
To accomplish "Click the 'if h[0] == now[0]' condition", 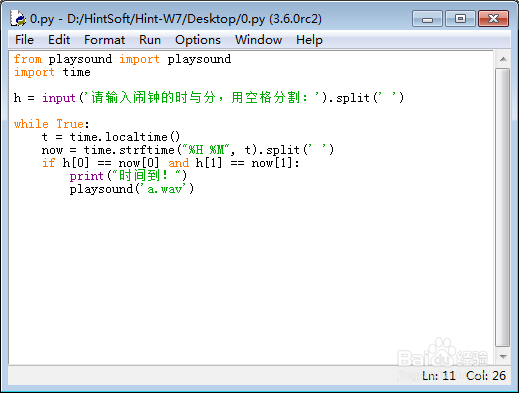I will coord(101,163).
